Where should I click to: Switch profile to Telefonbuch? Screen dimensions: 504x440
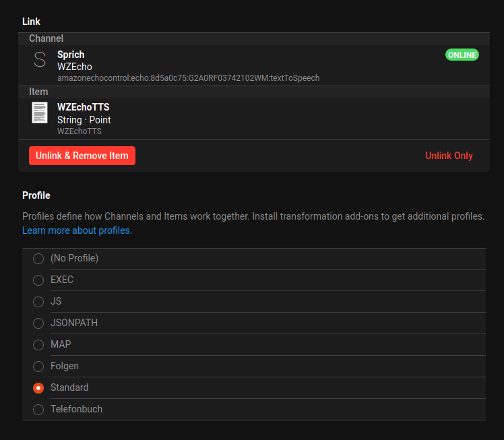[38, 410]
